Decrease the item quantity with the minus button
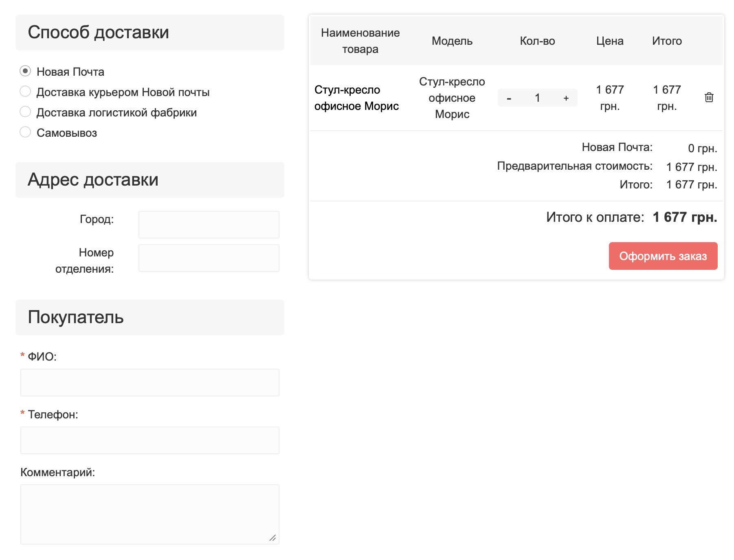Screen dimensions: 734x560 [x=509, y=98]
